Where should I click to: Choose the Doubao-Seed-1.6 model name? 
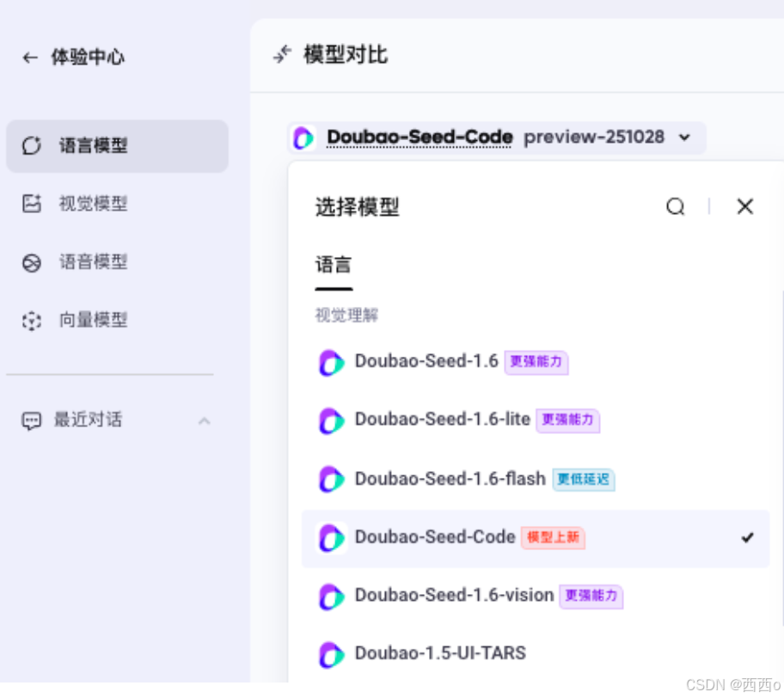[x=426, y=361]
